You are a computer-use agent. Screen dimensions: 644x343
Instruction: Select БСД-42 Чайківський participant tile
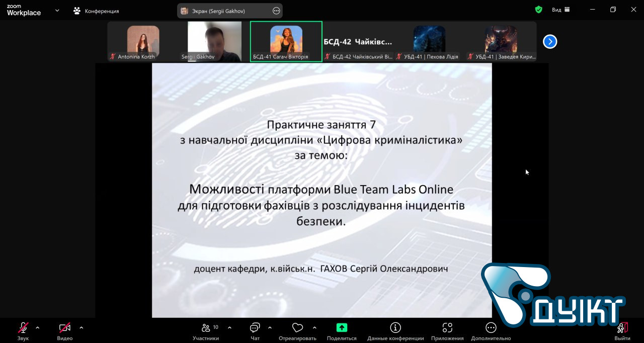coord(358,42)
